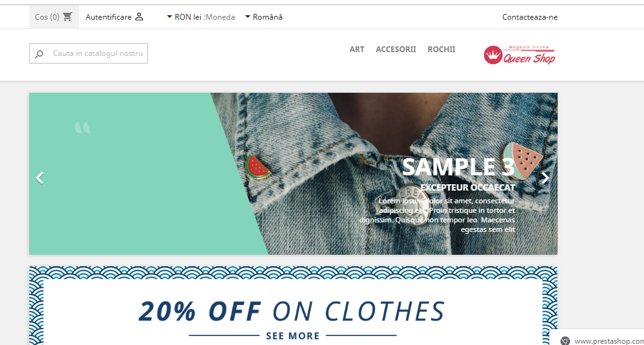This screenshot has width=644, height=345.
Task: Open the Română language dropdown
Action: (264, 17)
